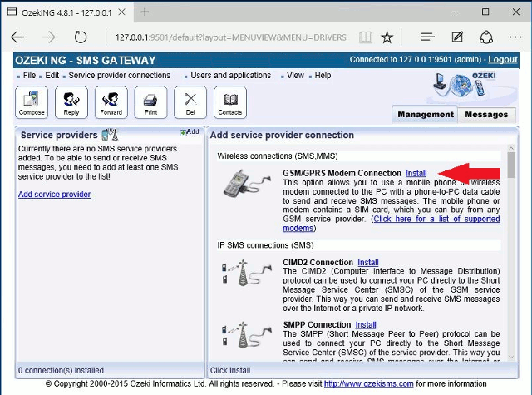Open the list of supported modems link
This screenshot has height=395, width=532.
[392, 224]
